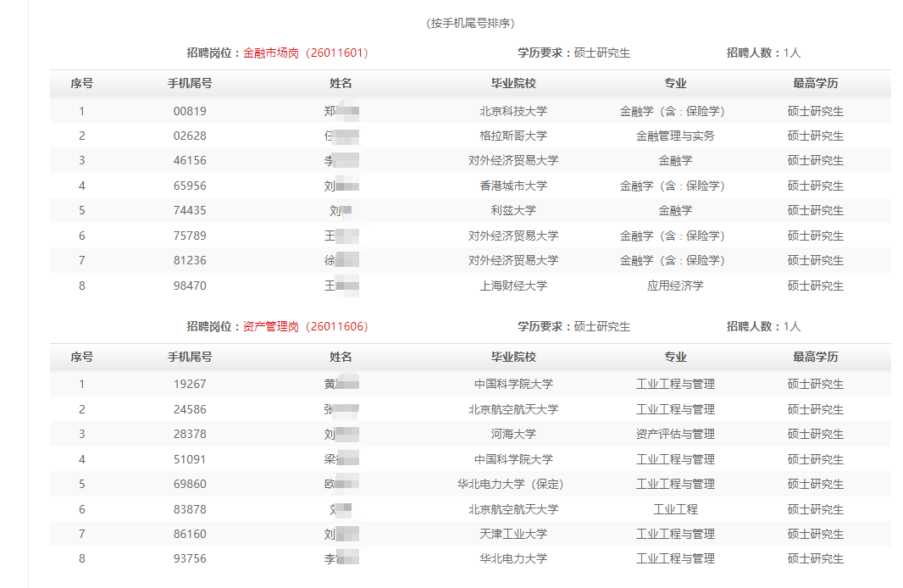Click the phone tail number 00819

point(190,111)
